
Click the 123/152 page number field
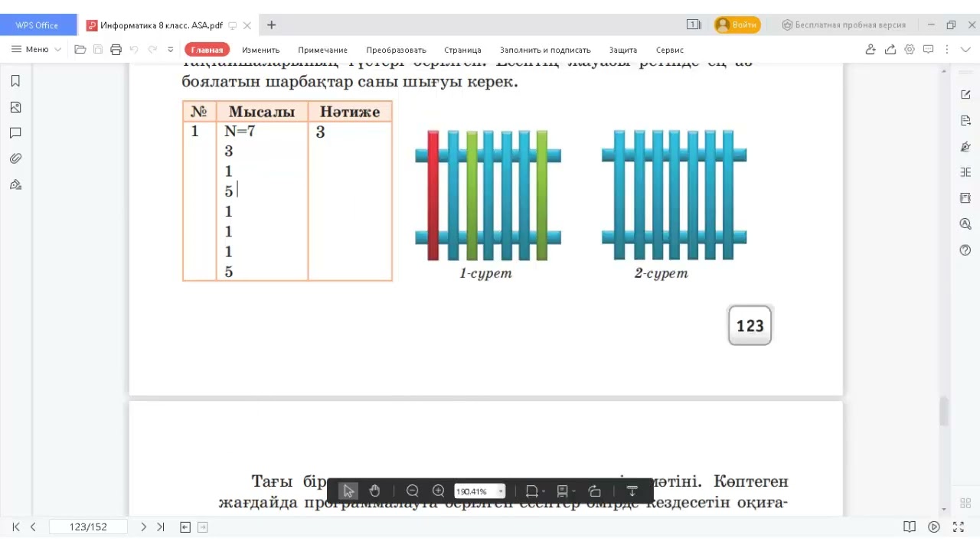pyautogui.click(x=88, y=527)
